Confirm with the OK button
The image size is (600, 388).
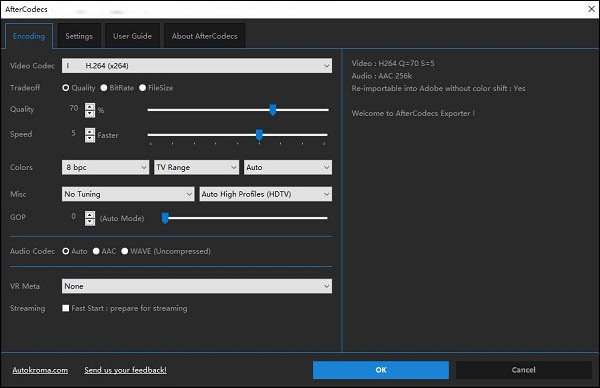381,370
